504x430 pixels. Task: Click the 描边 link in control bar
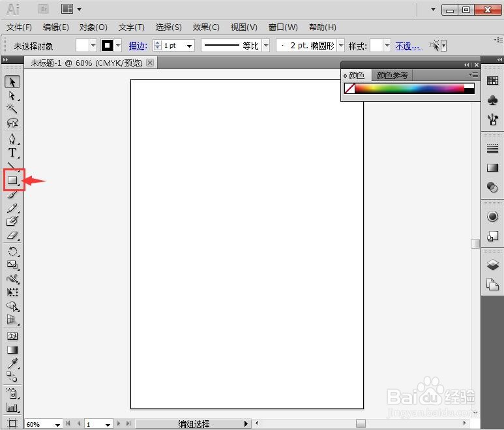[x=138, y=46]
